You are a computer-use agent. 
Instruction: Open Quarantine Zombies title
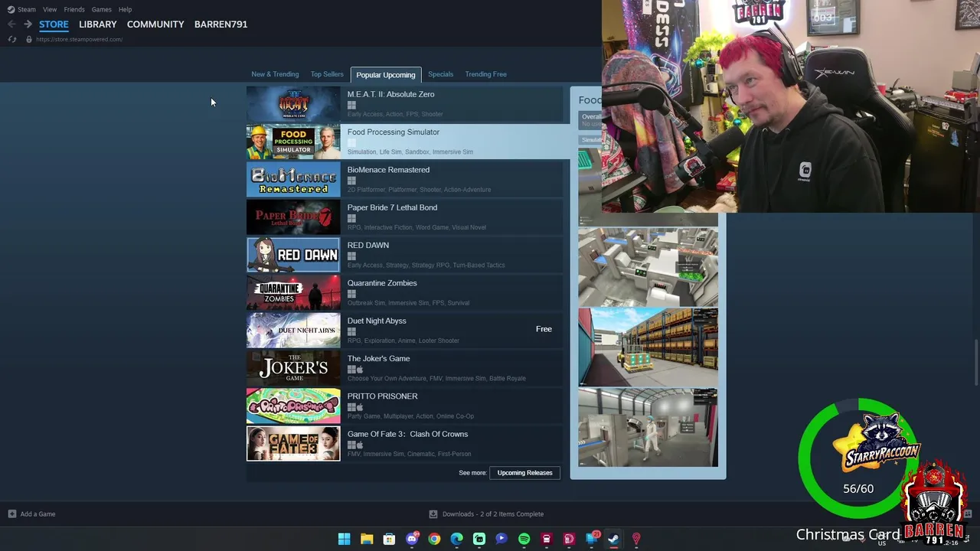point(382,283)
